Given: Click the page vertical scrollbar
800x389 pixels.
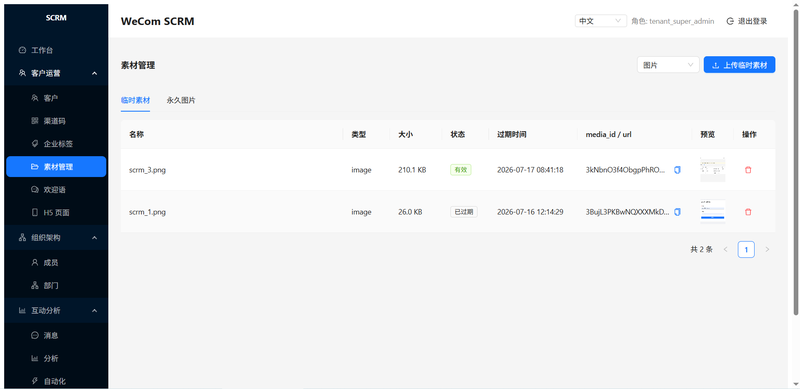Looking at the screenshot, I should (796, 161).
